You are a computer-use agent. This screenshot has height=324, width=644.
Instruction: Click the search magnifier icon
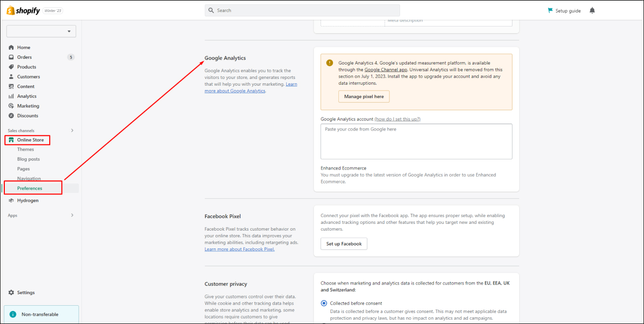[211, 11]
